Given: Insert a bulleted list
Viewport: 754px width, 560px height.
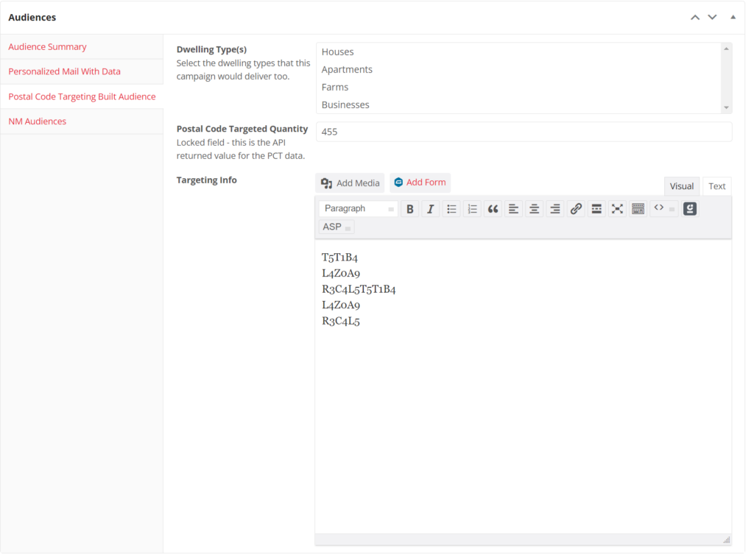Looking at the screenshot, I should pyautogui.click(x=452, y=209).
